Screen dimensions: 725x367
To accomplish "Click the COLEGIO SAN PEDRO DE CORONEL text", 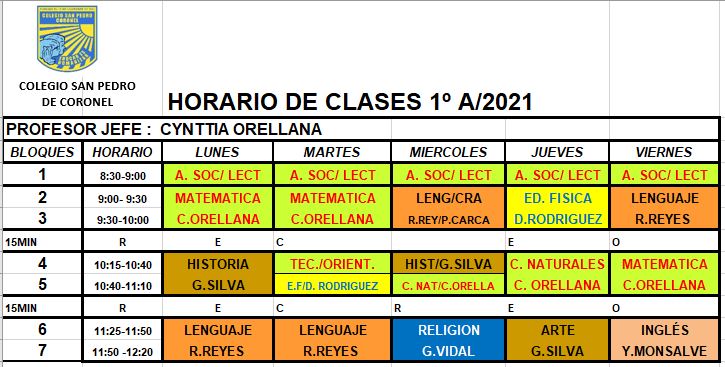I will pyautogui.click(x=77, y=94).
